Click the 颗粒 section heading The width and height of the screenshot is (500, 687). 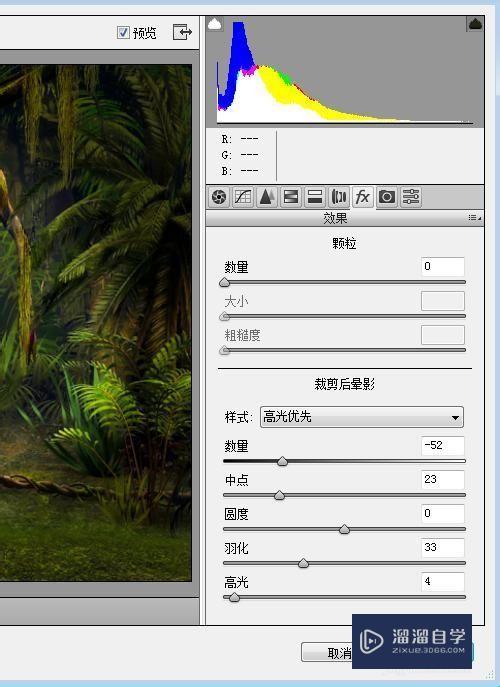[x=344, y=243]
